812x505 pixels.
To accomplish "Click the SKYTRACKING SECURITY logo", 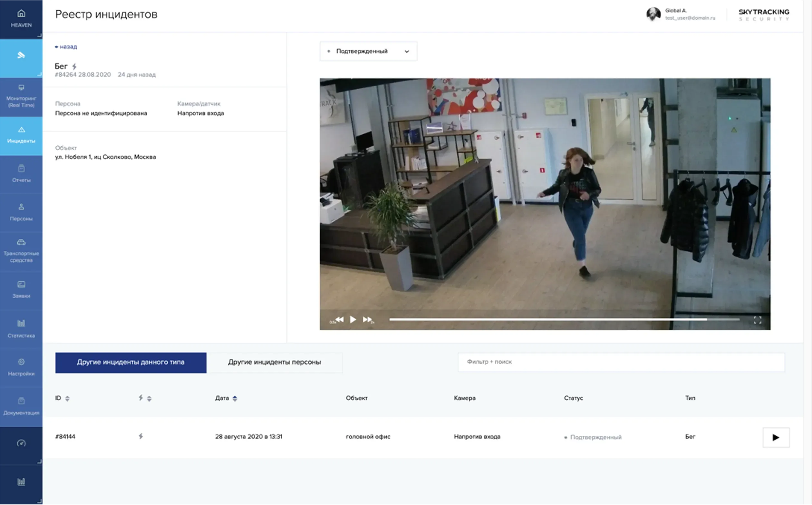I will pos(764,15).
